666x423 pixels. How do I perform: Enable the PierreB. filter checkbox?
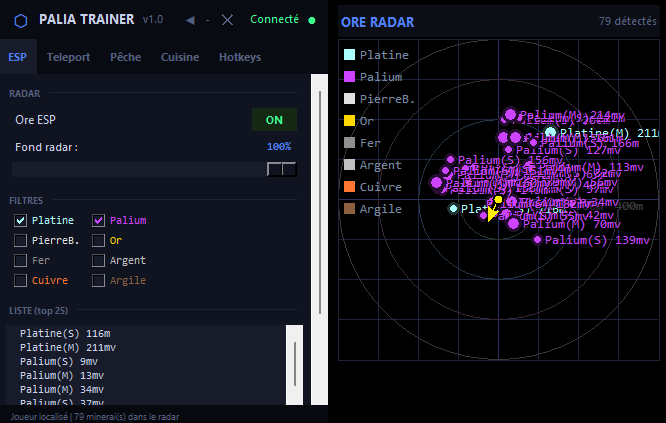coord(21,240)
